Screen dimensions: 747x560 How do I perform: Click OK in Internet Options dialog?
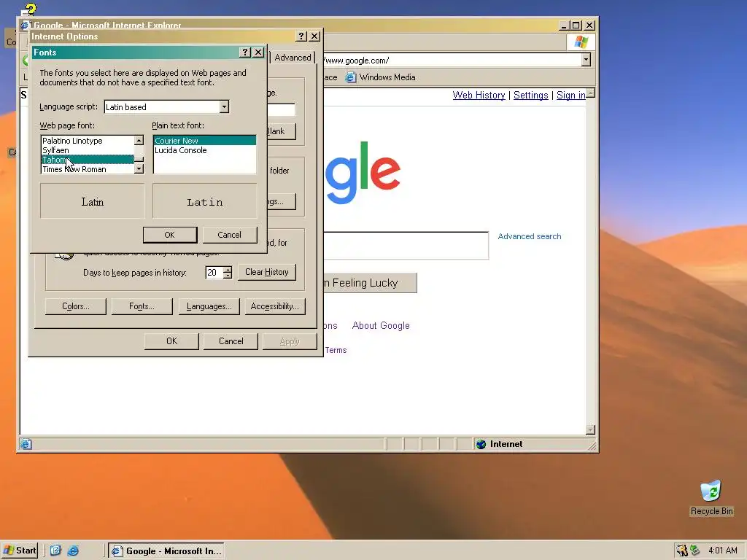coord(171,341)
